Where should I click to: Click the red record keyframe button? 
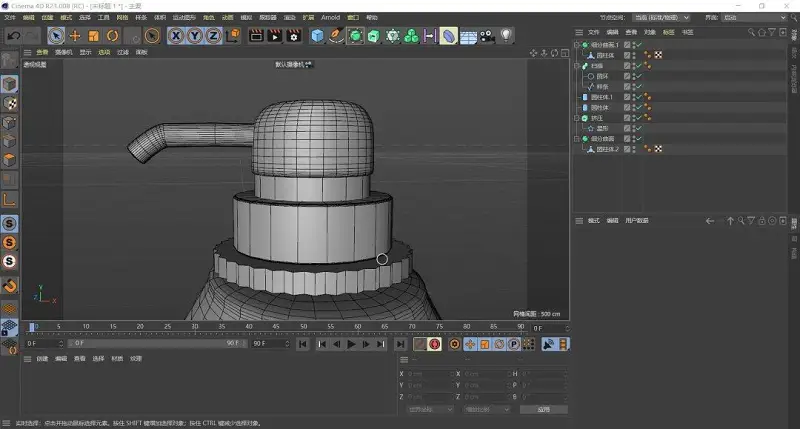(434, 344)
